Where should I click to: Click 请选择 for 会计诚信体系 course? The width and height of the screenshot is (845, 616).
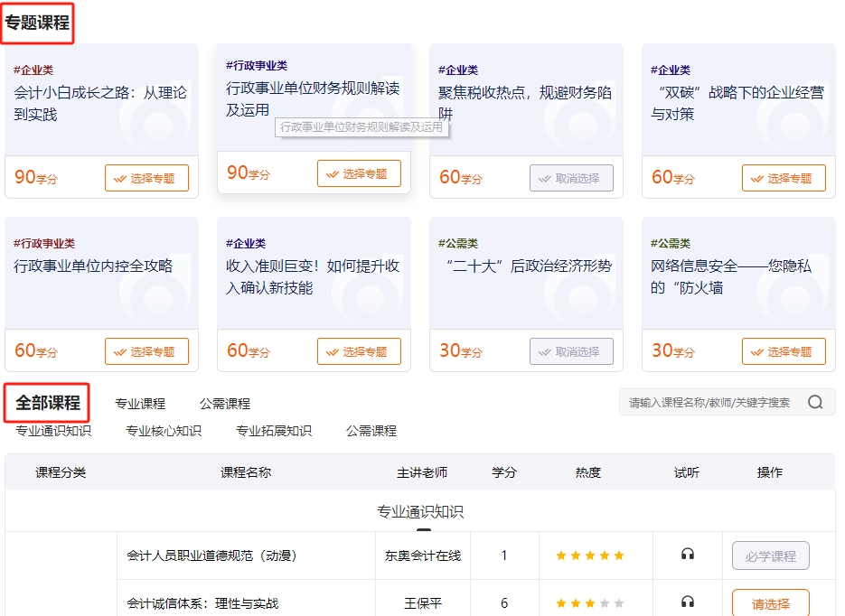[x=769, y=602]
